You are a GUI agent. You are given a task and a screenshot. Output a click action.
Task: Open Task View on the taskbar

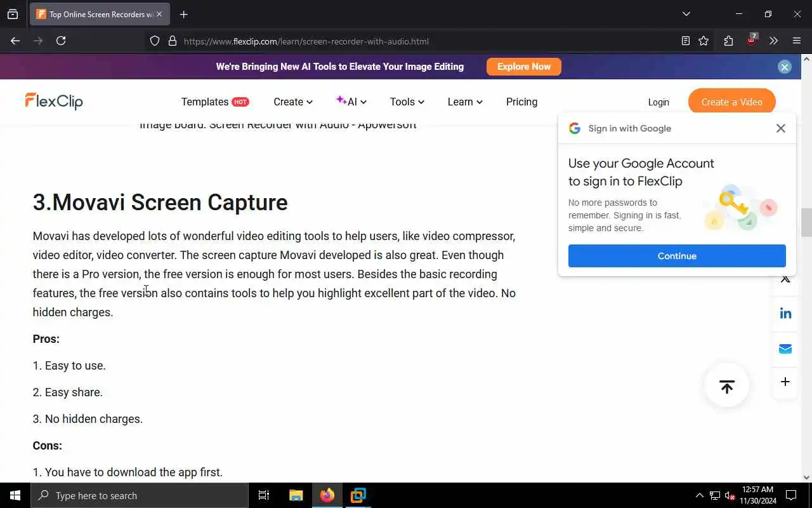[x=264, y=495]
